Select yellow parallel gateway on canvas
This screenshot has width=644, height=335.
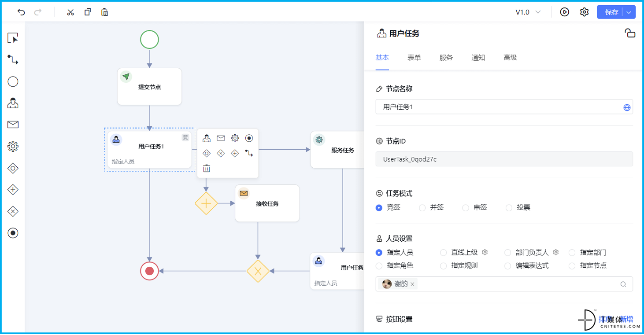tap(206, 203)
